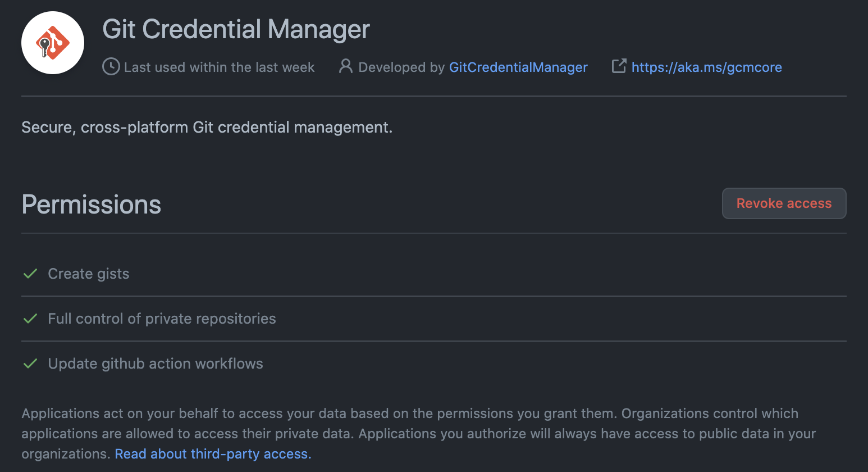Click the Permissions section heading
Viewport: 868px width, 472px height.
pos(91,205)
